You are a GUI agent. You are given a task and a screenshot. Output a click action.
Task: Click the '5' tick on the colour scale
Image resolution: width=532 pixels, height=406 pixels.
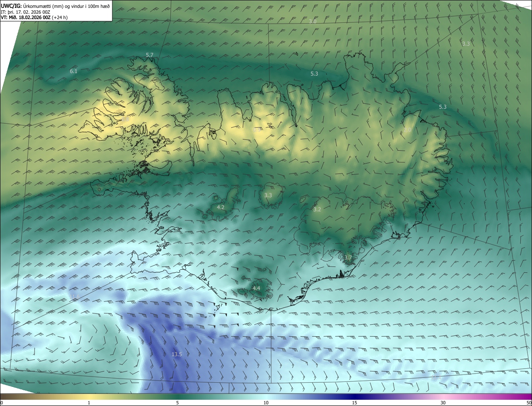click(x=177, y=403)
